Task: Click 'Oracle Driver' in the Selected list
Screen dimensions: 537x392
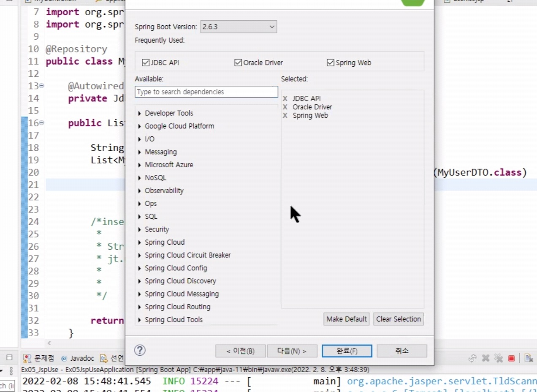Action: point(312,107)
